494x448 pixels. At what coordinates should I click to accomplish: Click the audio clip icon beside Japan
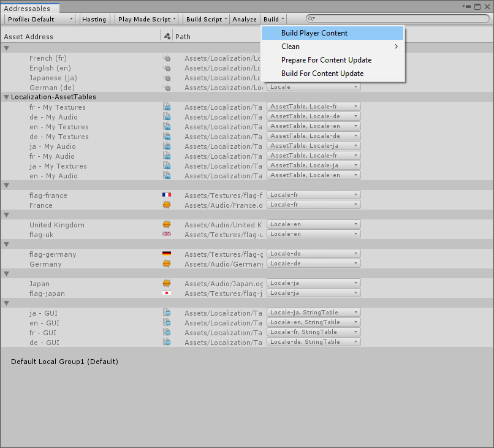[x=167, y=283]
